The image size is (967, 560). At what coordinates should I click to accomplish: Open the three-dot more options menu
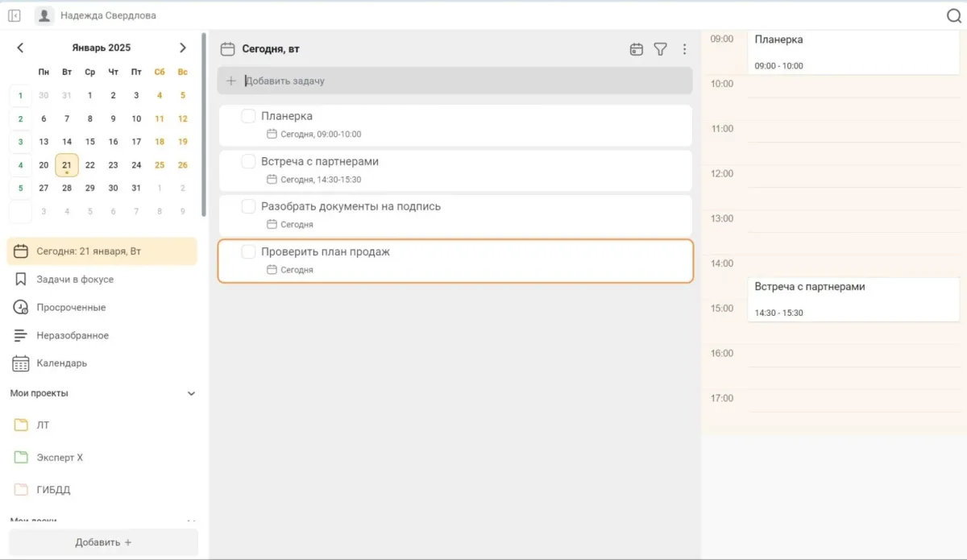pyautogui.click(x=684, y=49)
